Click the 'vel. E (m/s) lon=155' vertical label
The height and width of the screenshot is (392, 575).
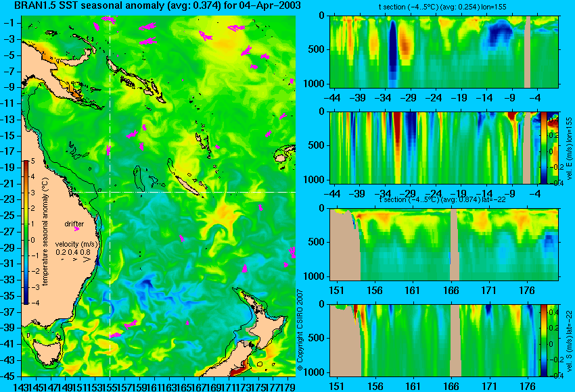coord(569,149)
